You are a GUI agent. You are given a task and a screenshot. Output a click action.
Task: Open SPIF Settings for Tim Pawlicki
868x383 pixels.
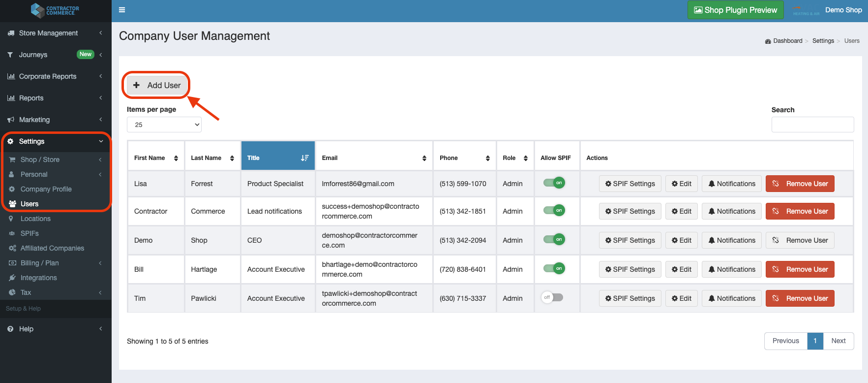click(630, 298)
